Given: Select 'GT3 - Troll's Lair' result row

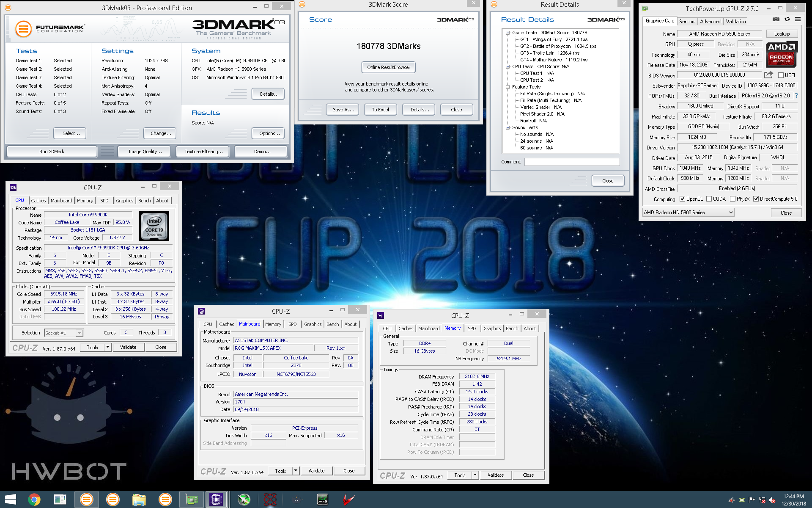Looking at the screenshot, I should (x=550, y=53).
